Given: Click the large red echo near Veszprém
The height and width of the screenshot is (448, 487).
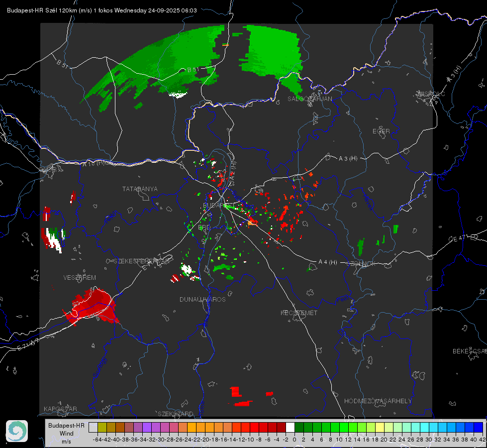Looking at the screenshot, I should tap(92, 306).
